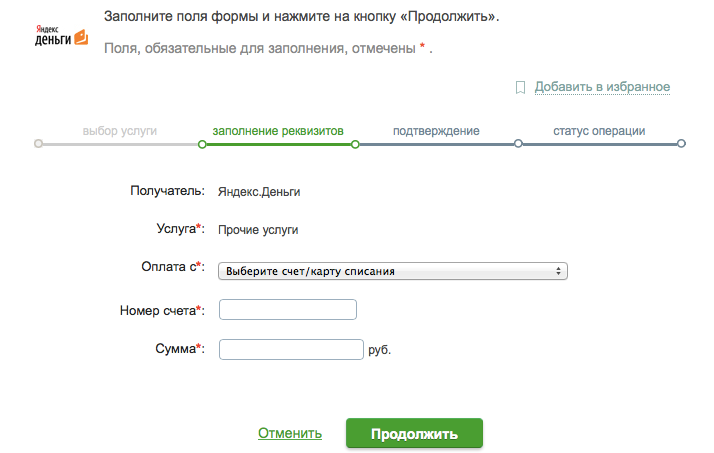Viewport: 714px width, 453px height.
Task: Click the last progress step circle marker
Action: point(681,144)
